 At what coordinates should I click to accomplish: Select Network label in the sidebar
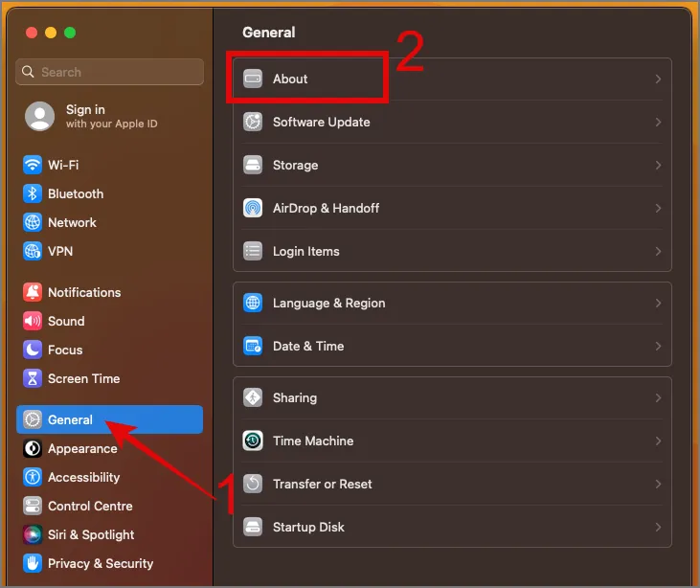point(72,222)
